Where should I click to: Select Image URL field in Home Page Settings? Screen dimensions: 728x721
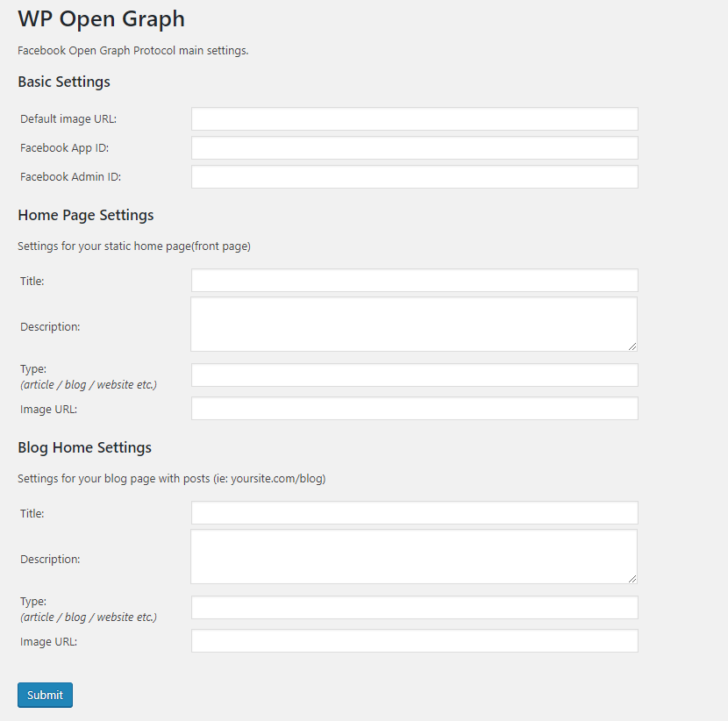point(415,409)
